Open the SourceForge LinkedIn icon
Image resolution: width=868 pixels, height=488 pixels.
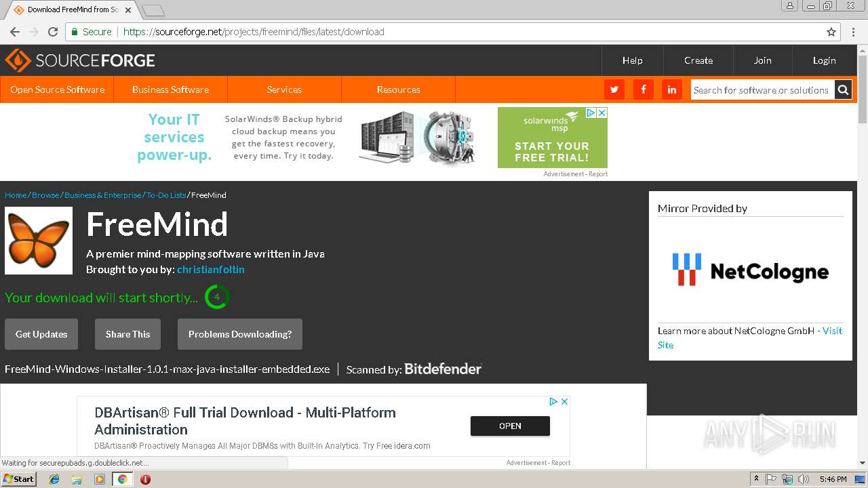pyautogui.click(x=672, y=89)
